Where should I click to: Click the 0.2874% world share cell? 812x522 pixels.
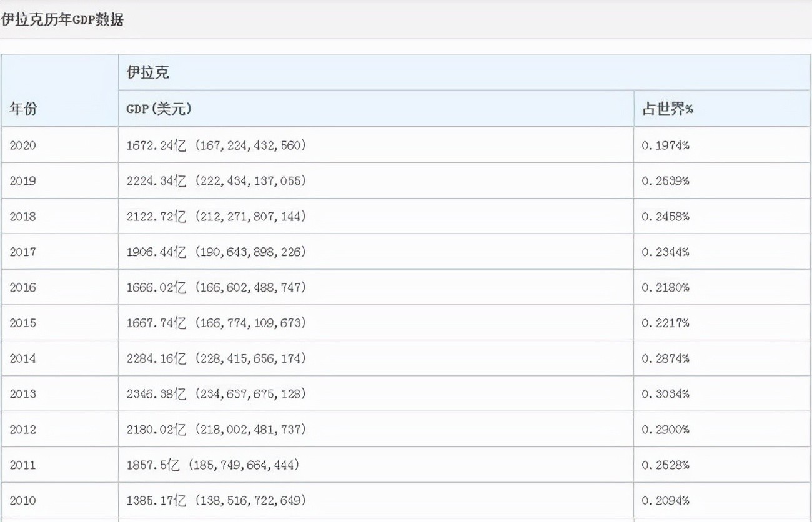[665, 359]
